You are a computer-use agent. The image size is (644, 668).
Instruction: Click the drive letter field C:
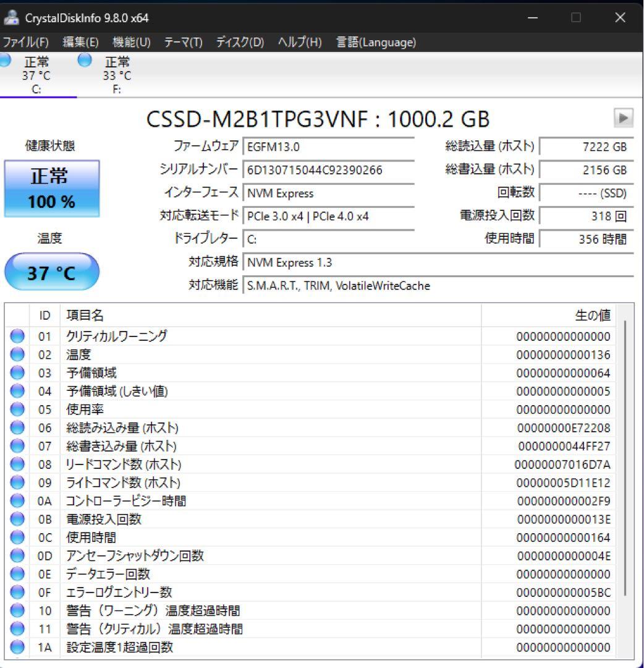point(328,239)
